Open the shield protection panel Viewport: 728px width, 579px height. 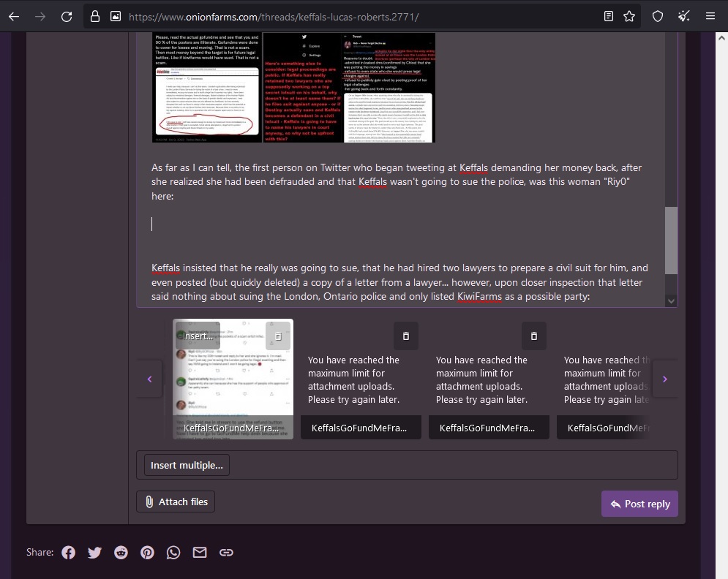tap(658, 16)
